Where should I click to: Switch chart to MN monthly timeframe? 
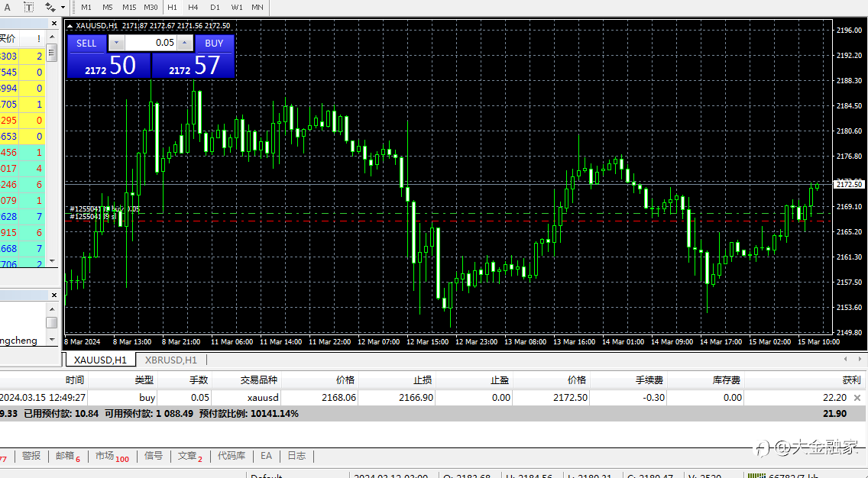[x=257, y=7]
